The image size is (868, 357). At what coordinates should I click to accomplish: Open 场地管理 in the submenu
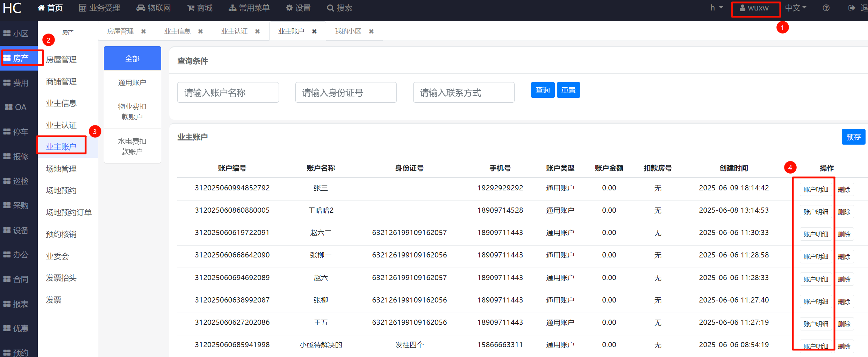[x=61, y=169]
